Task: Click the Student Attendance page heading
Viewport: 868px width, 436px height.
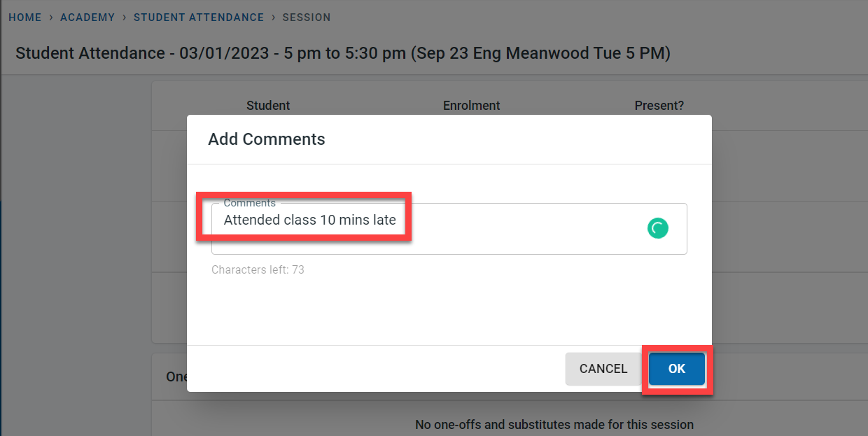Action: [343, 53]
